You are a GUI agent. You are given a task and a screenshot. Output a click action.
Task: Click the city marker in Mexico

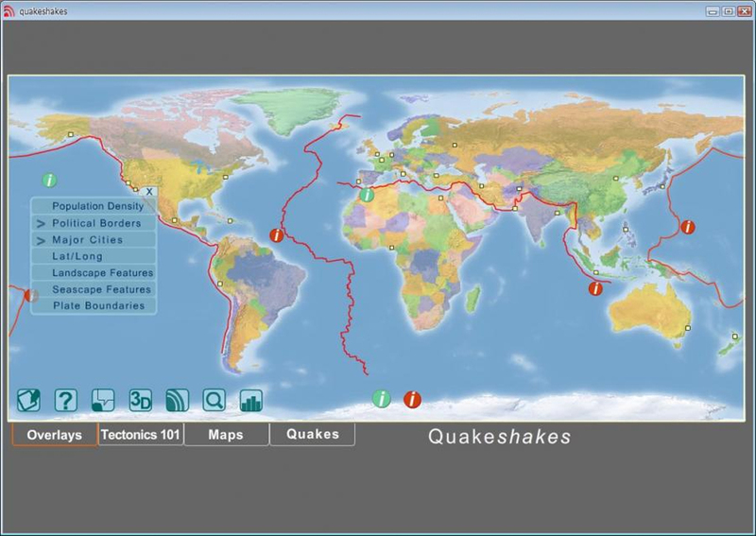[175, 220]
